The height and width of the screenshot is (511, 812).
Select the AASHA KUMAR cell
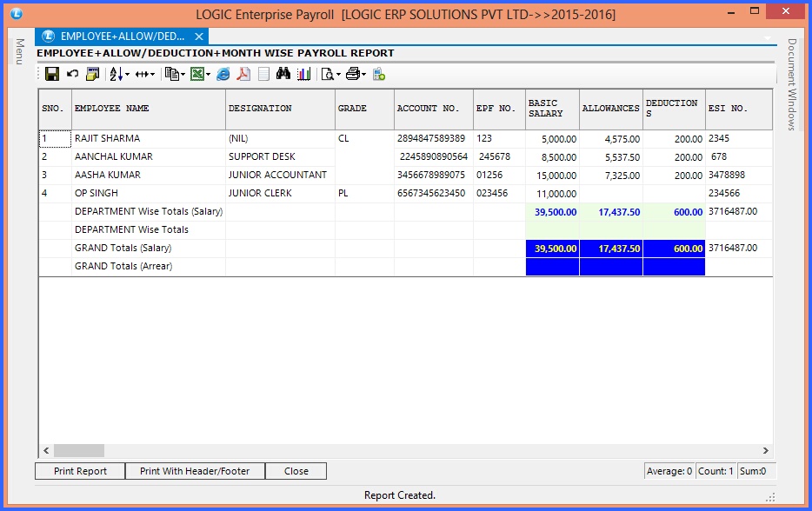tap(149, 175)
